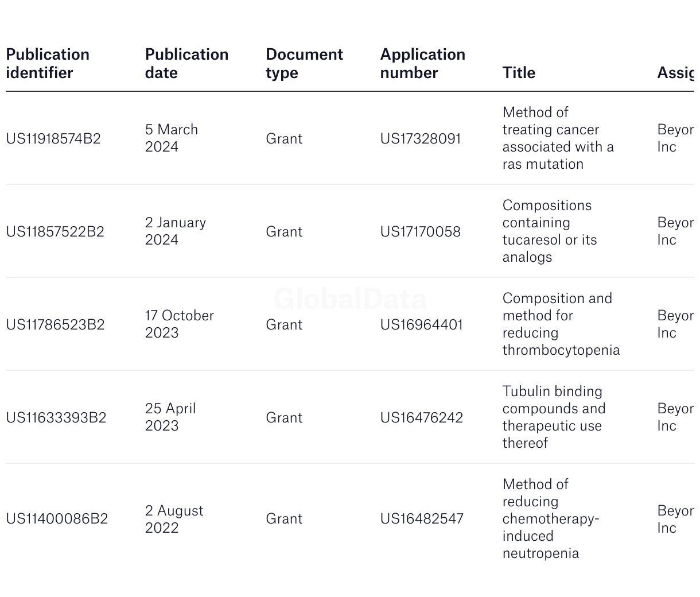Click application number US16964401
This screenshot has height=597, width=700.
tap(421, 325)
